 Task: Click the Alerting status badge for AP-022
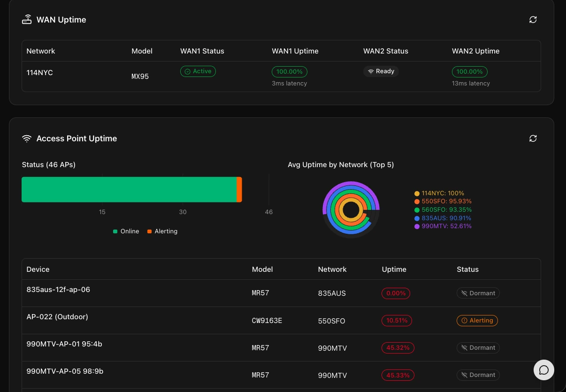coord(477,321)
